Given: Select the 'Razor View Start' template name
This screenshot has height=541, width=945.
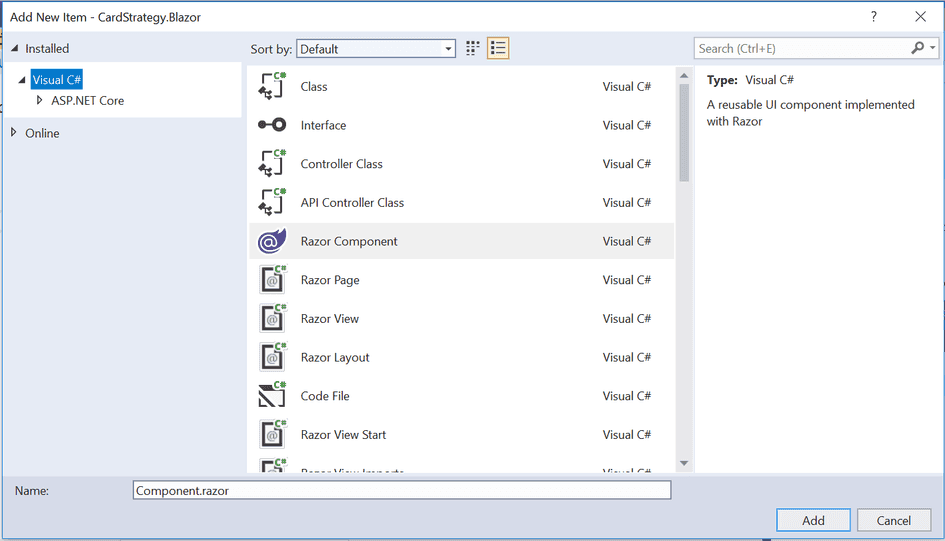Looking at the screenshot, I should (x=344, y=434).
